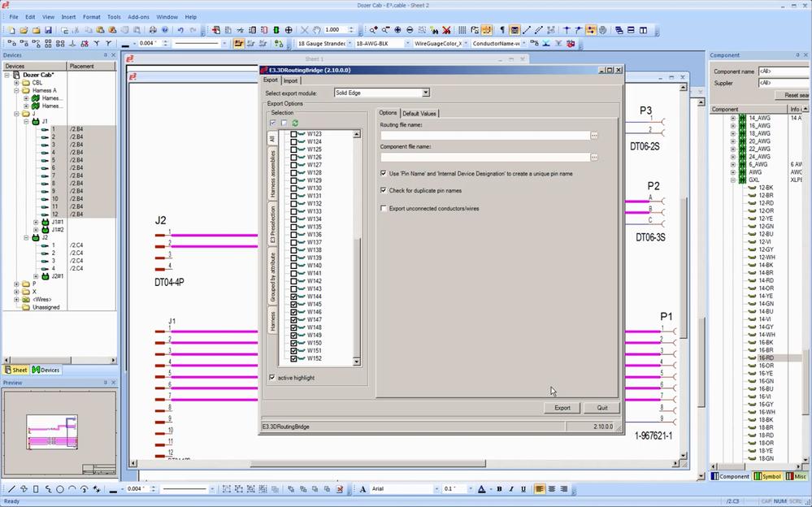Open the Insert menu
This screenshot has width=812, height=507.
coord(68,17)
